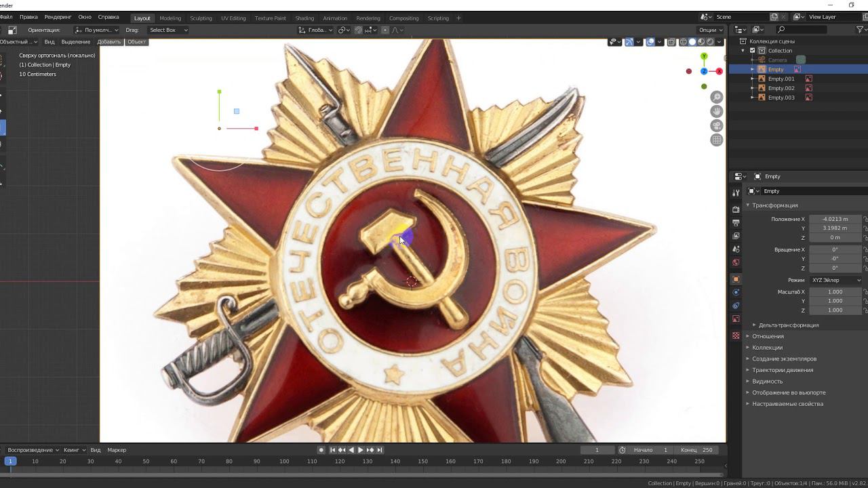Toggle X-ray mode in viewport header

[x=671, y=42]
